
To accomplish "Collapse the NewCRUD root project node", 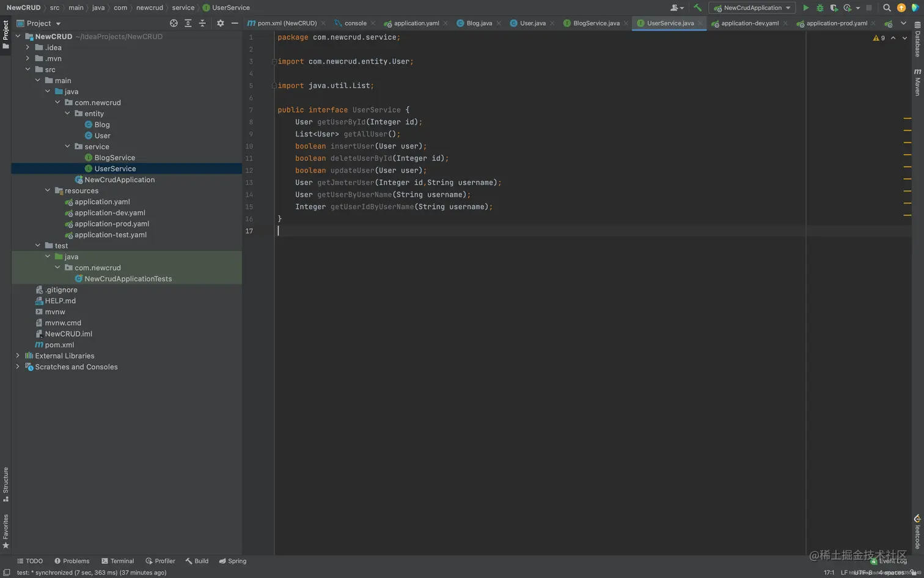I will (x=18, y=37).
